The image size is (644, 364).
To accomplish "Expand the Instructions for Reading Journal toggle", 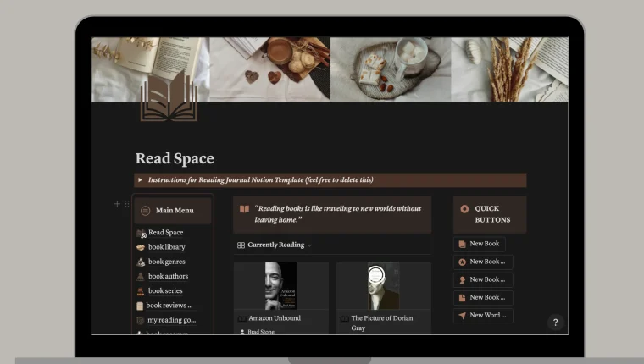I will click(141, 179).
